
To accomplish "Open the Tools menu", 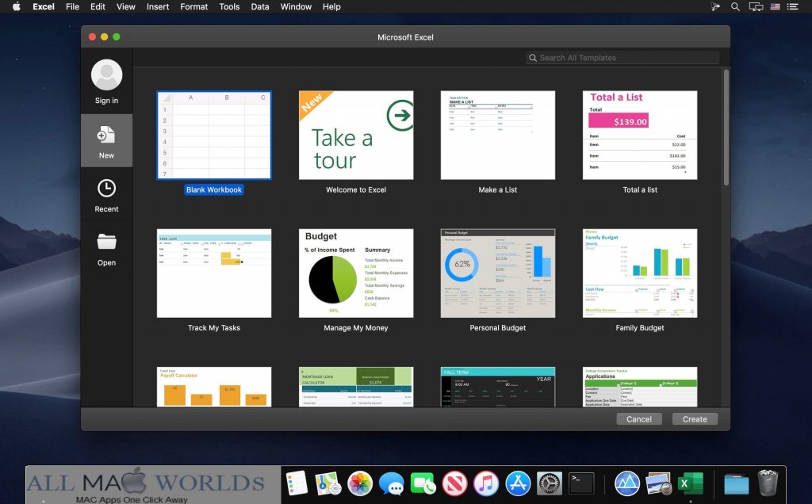I will tap(229, 6).
